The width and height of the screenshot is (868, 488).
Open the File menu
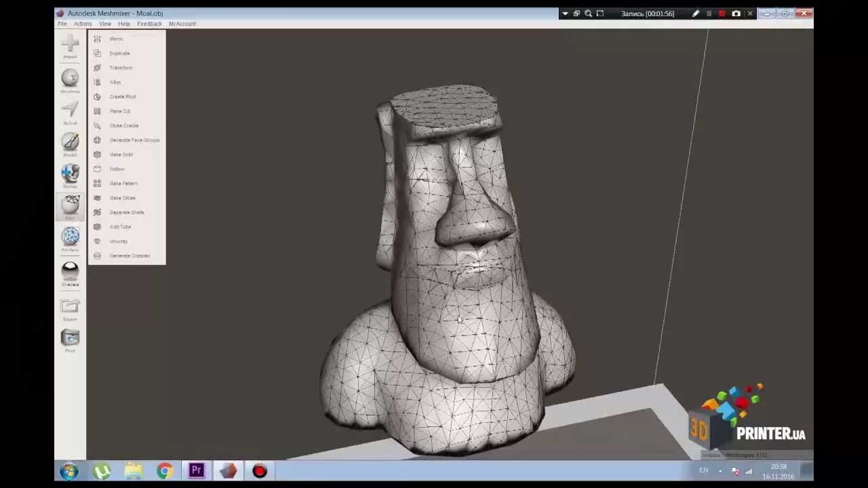coord(62,24)
